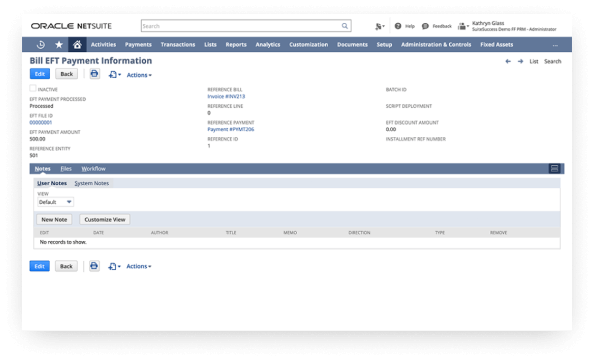Image resolution: width=594 pixels, height=361 pixels.
Task: Click the Type column header
Action: tap(440, 233)
